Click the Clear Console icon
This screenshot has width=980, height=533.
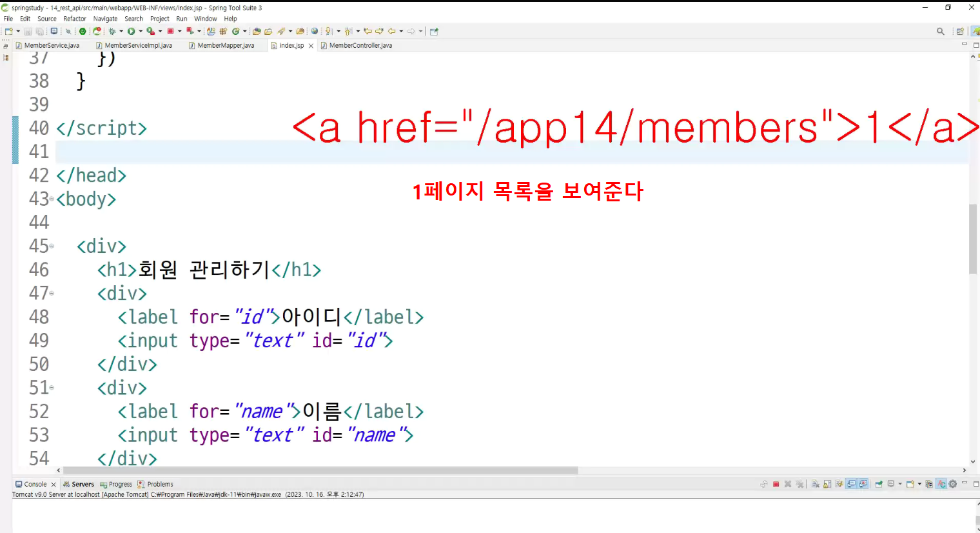[x=816, y=484]
